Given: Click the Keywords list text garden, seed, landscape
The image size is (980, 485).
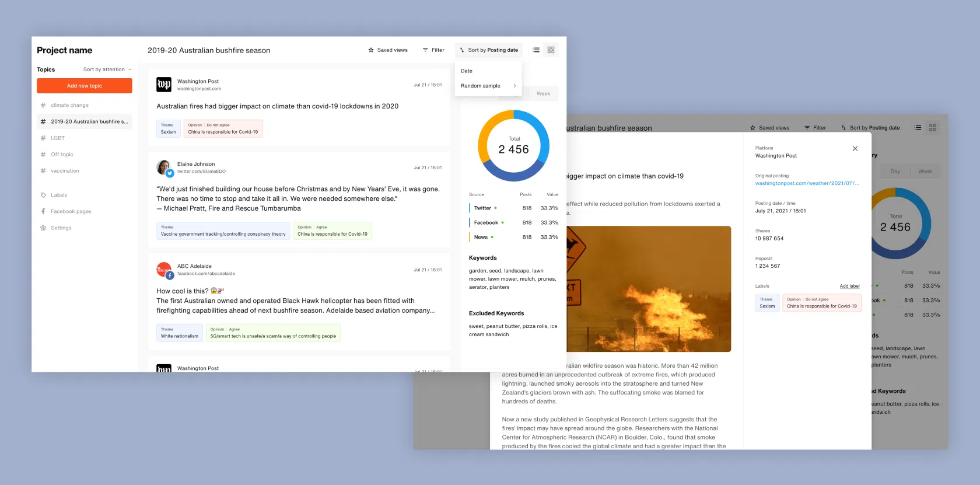Looking at the screenshot, I should click(513, 279).
